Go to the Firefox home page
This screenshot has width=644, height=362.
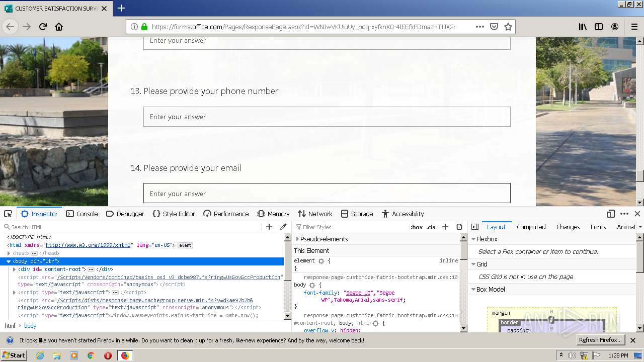pos(59,27)
